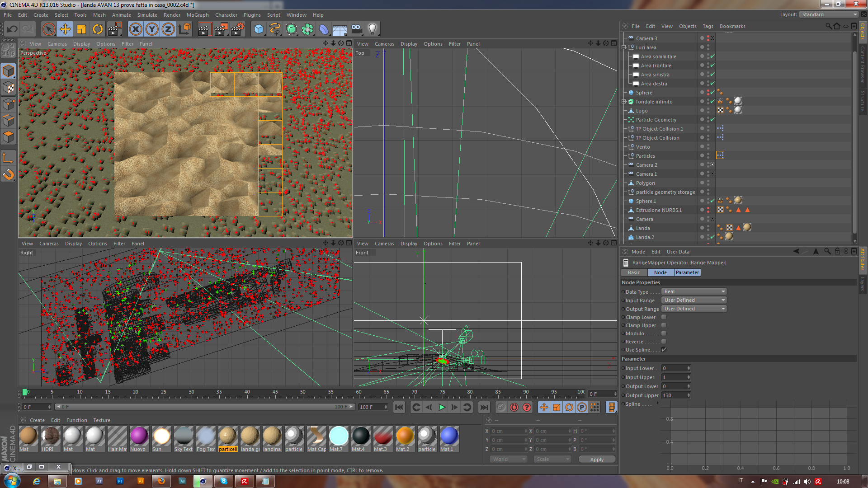Viewport: 868px width, 488px height.
Task: Click the Apply button in coordinates panel
Action: 597,460
